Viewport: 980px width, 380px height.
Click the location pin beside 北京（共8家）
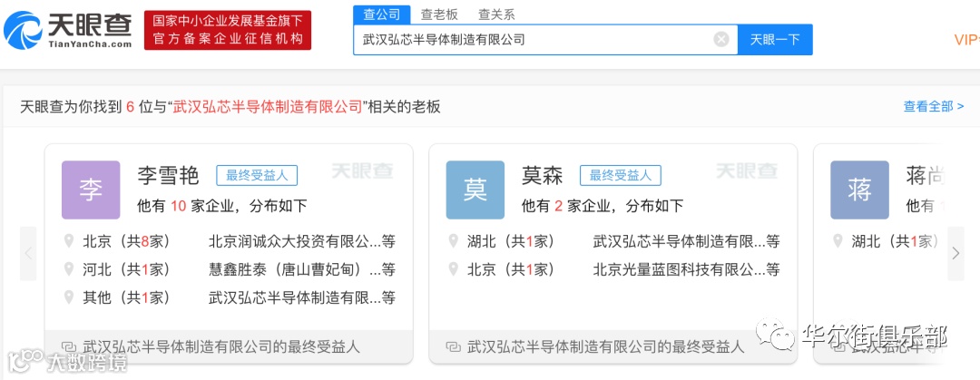(69, 241)
